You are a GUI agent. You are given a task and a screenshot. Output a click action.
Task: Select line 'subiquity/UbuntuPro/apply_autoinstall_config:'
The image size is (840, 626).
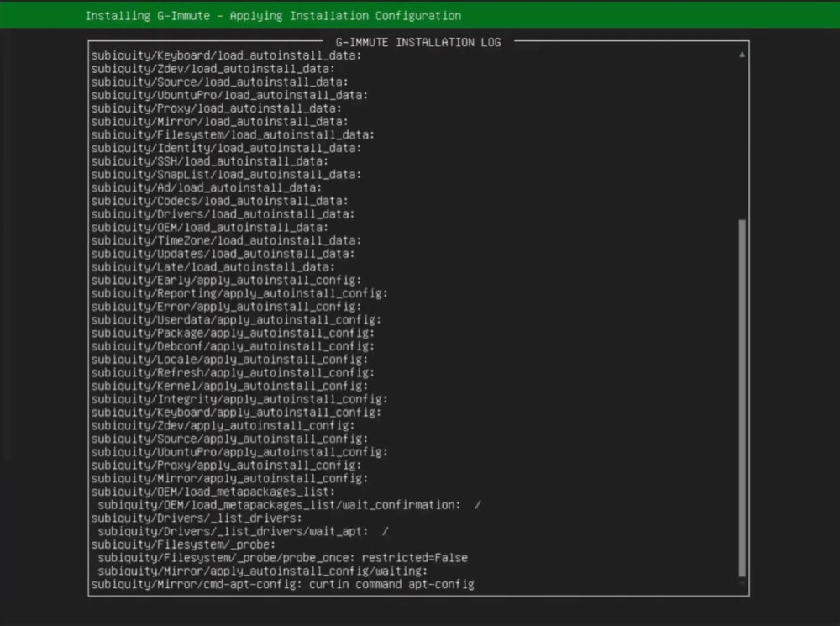tap(239, 452)
